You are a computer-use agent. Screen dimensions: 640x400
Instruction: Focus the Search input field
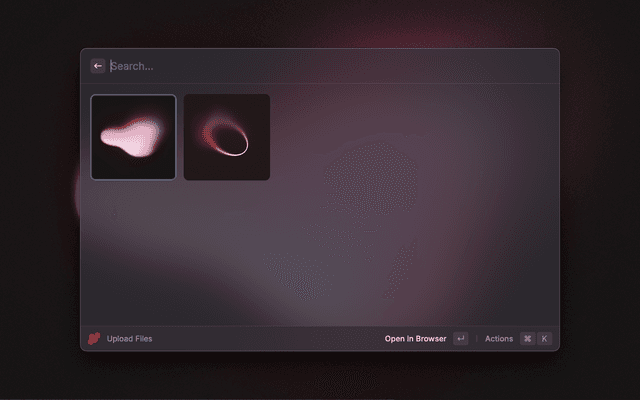(x=320, y=66)
